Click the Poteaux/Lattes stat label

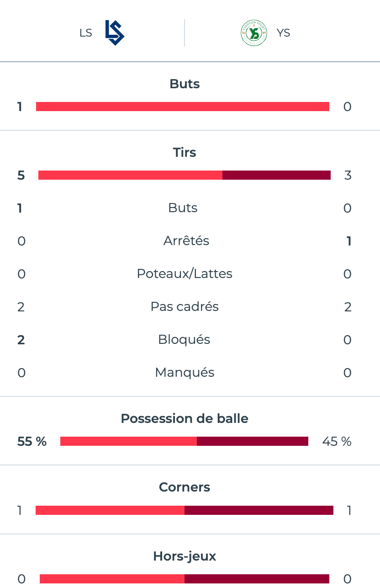[x=185, y=274]
